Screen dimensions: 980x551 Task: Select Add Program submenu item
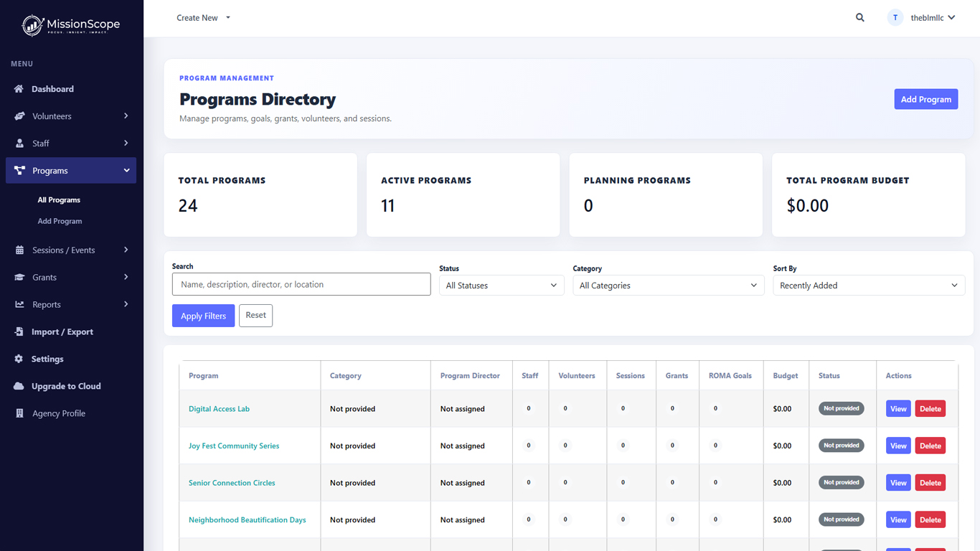point(60,221)
